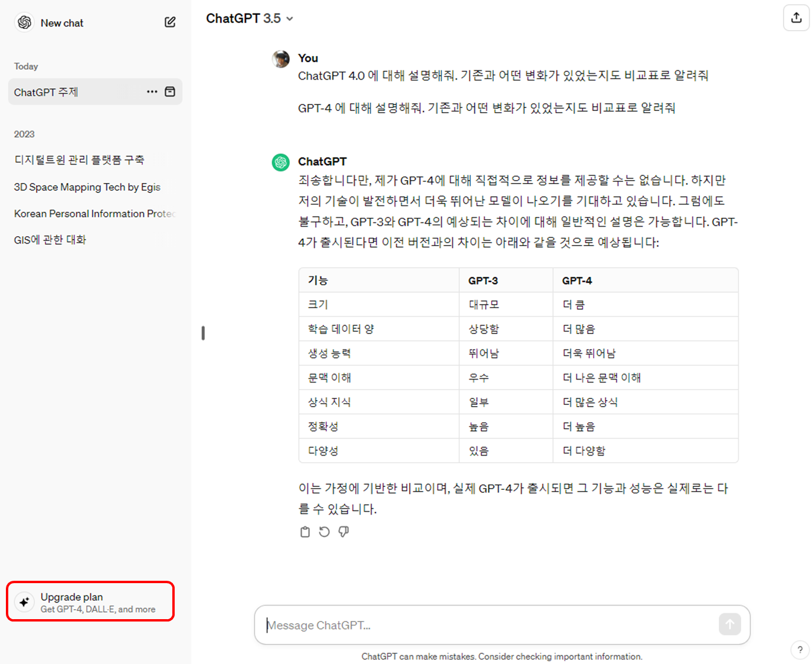The width and height of the screenshot is (812, 664).
Task: Click the 정확성 table cell
Action: [x=379, y=426]
